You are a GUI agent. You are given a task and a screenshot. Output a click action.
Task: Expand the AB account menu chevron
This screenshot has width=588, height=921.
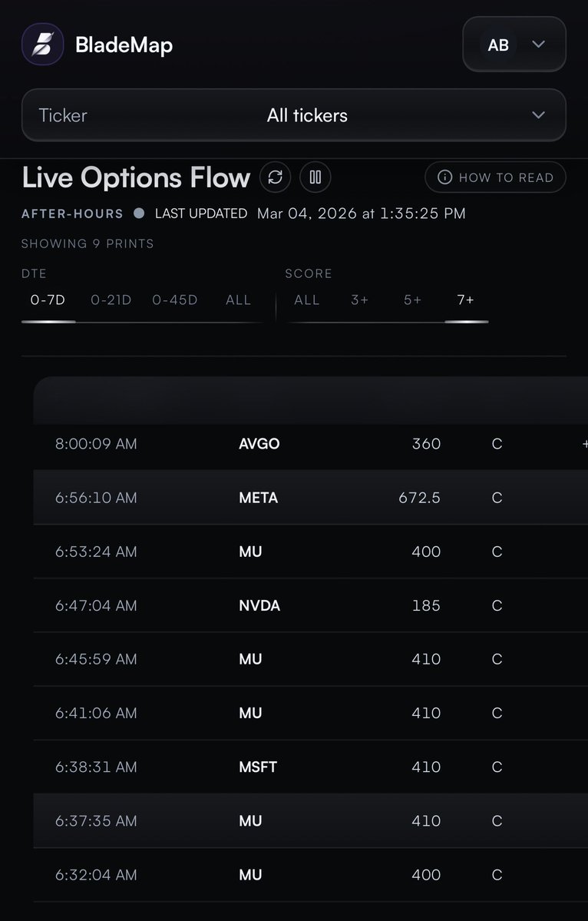(x=539, y=45)
